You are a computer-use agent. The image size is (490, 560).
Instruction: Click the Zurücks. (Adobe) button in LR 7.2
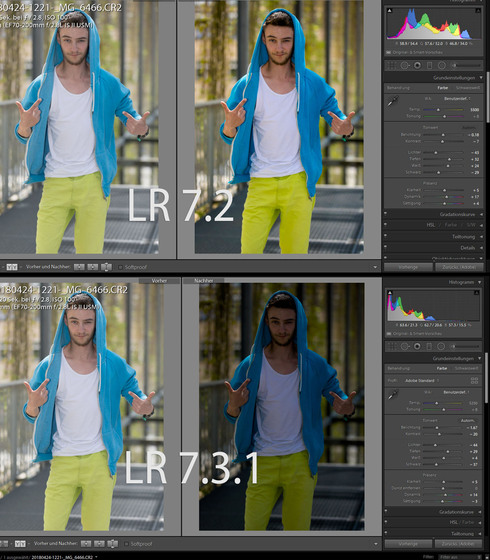click(x=459, y=267)
